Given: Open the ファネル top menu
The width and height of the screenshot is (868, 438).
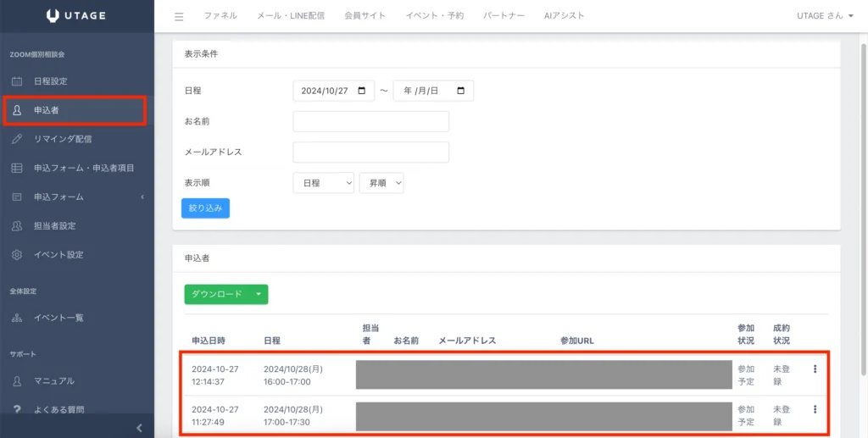Looking at the screenshot, I should click(220, 16).
